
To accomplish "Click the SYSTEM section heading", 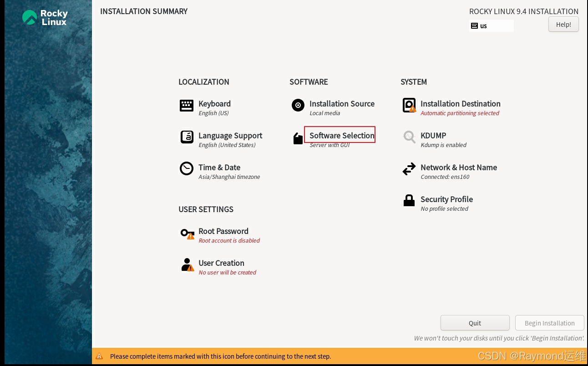I will (413, 82).
